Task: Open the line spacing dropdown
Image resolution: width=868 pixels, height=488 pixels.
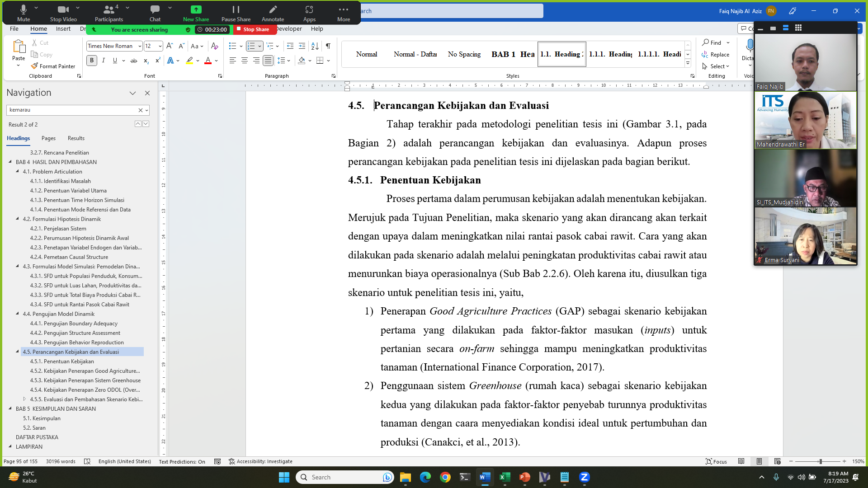Action: tap(283, 60)
